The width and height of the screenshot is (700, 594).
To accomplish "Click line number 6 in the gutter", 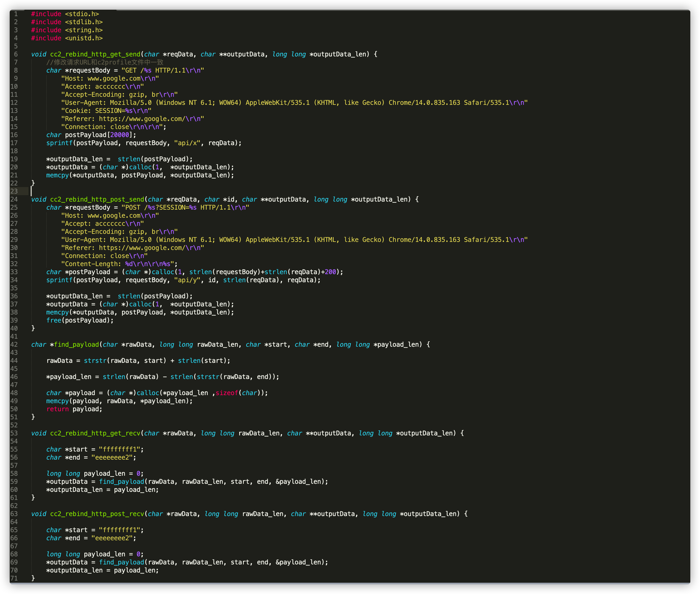I will coord(16,54).
